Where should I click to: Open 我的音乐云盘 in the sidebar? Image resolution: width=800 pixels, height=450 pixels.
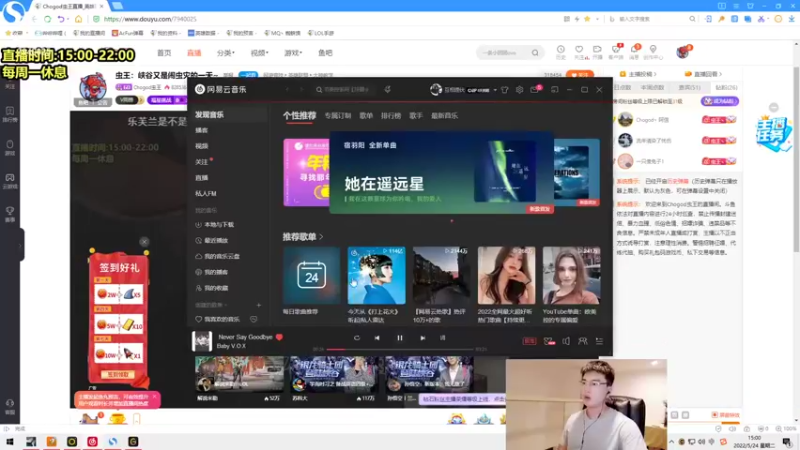click(222, 256)
